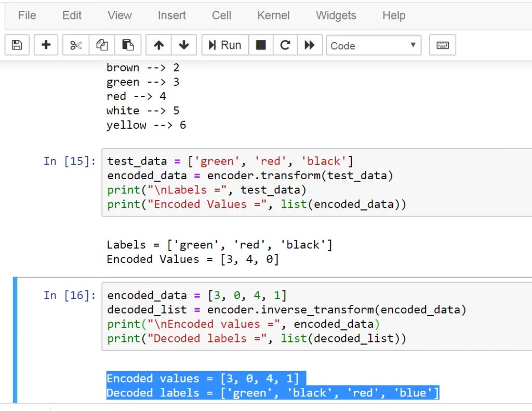Viewport: 532px width, 411px height.
Task: Save notebook with the floppy disk icon
Action: tap(17, 45)
